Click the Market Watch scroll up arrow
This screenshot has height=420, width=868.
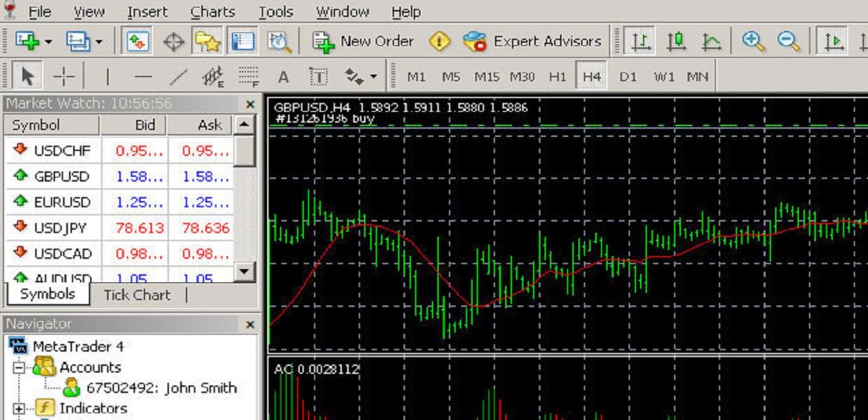coord(244,125)
